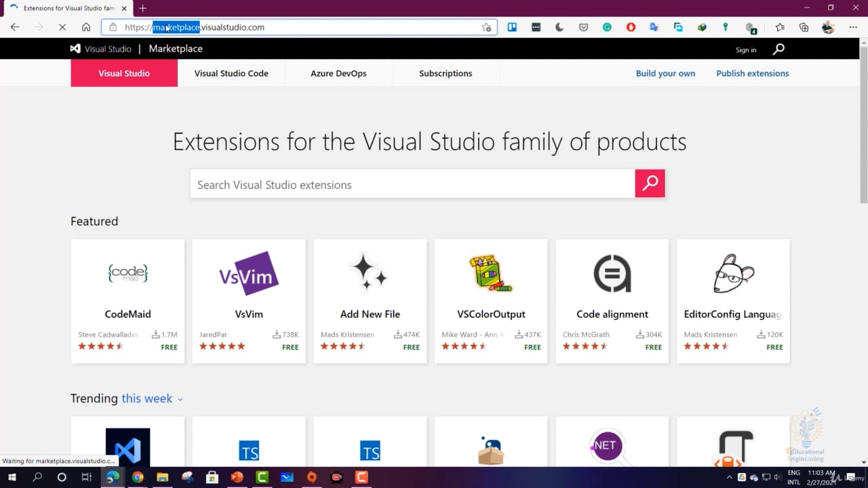Open the browser Collections panel
868x488 pixels.
click(804, 27)
